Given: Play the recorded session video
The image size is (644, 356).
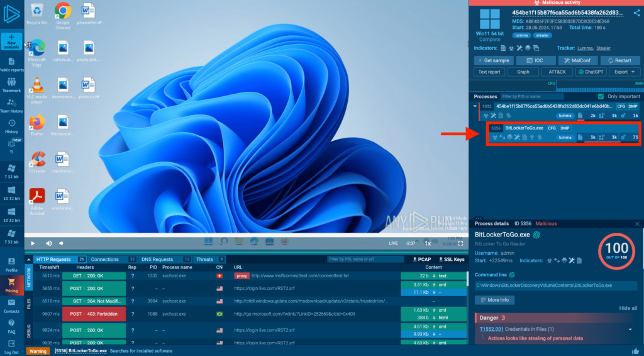Looking at the screenshot, I should 33,243.
